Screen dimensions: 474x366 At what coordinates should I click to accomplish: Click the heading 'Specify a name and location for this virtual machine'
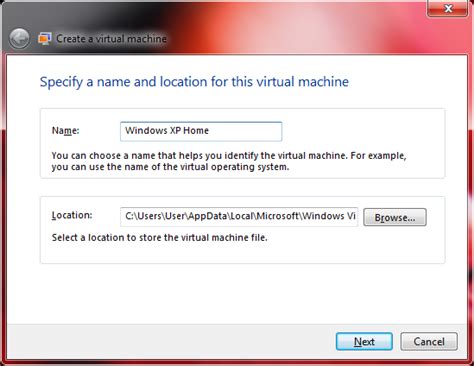pos(194,82)
